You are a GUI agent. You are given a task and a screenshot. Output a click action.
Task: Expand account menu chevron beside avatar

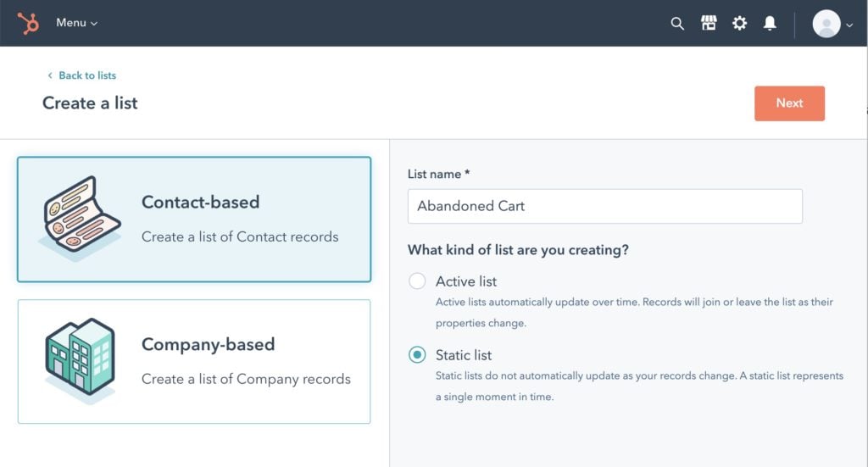pyautogui.click(x=849, y=25)
